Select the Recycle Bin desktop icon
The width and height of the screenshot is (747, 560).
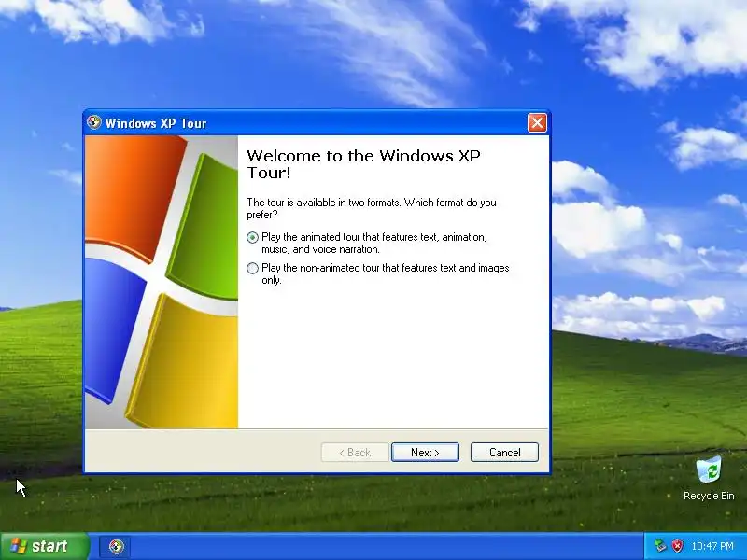(709, 478)
